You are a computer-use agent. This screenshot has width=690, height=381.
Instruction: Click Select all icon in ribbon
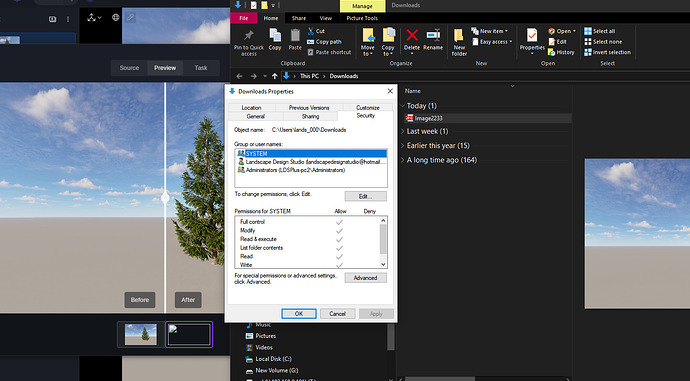tap(588, 31)
